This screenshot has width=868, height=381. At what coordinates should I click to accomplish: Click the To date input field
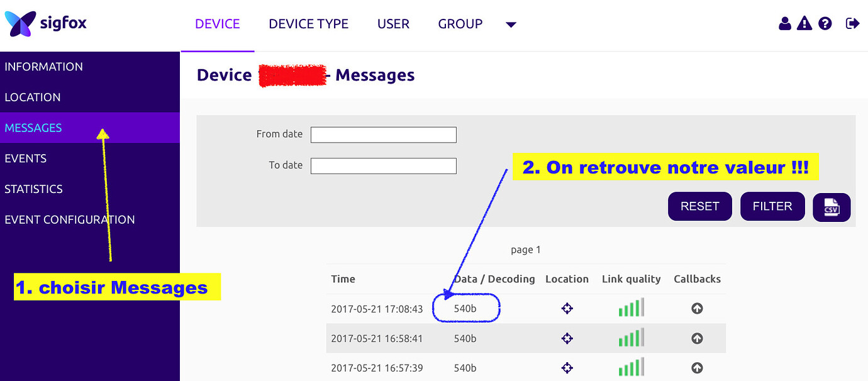pyautogui.click(x=383, y=166)
